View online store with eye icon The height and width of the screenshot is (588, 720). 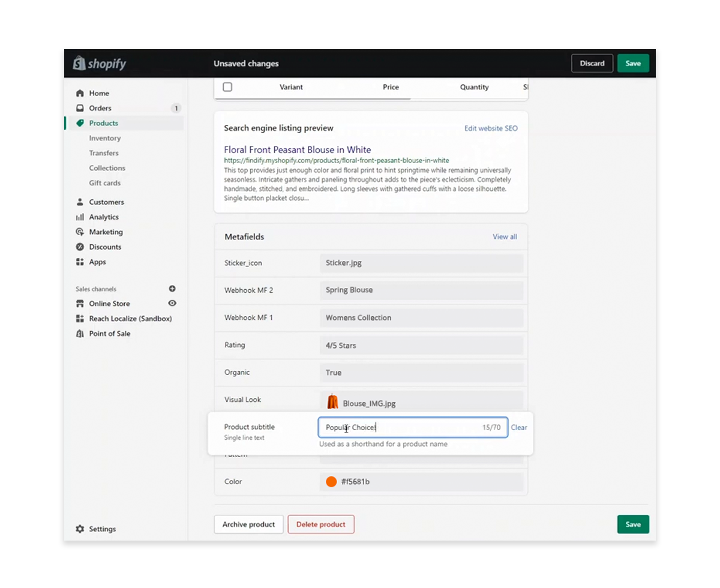(x=172, y=304)
